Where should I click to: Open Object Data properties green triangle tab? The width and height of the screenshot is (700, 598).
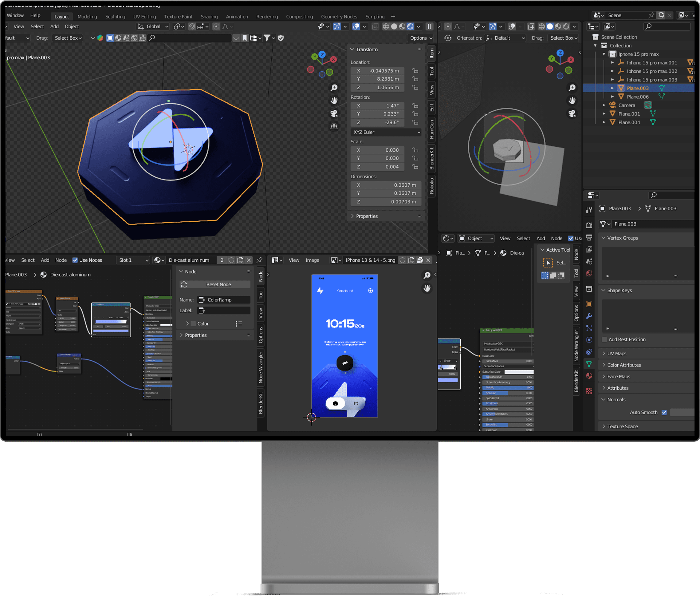pos(589,364)
